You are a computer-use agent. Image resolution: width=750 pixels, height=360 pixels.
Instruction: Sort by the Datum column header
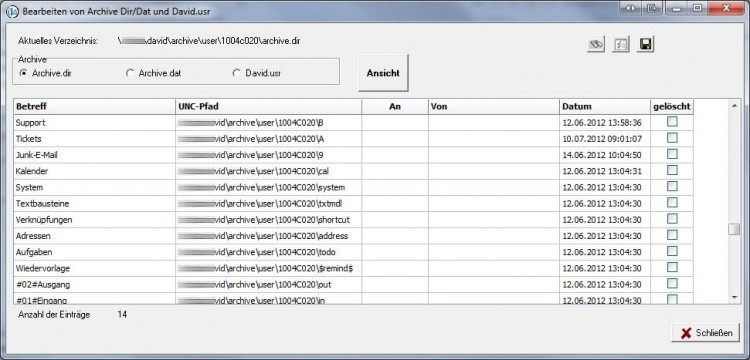coord(605,107)
